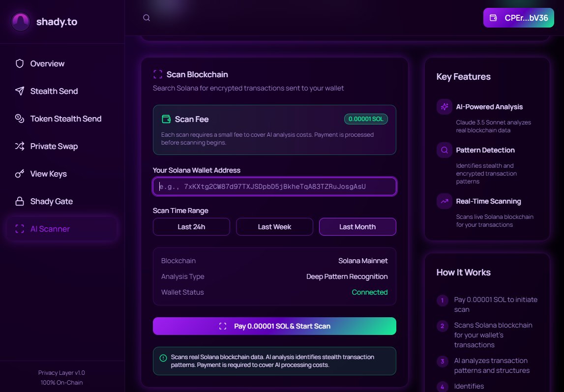Click the Overview shield icon

click(20, 63)
